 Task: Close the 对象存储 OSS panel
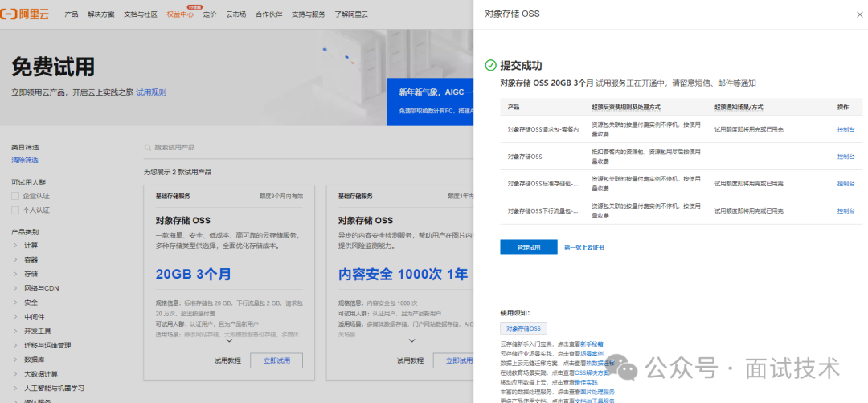[859, 15]
